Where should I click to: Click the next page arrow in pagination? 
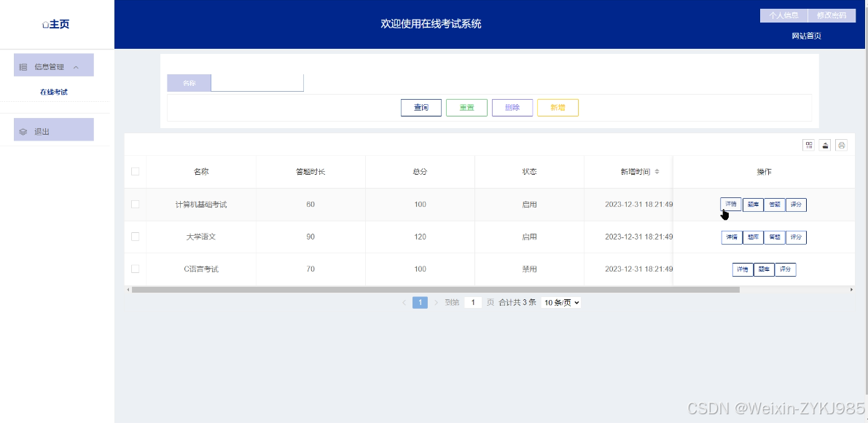[437, 302]
